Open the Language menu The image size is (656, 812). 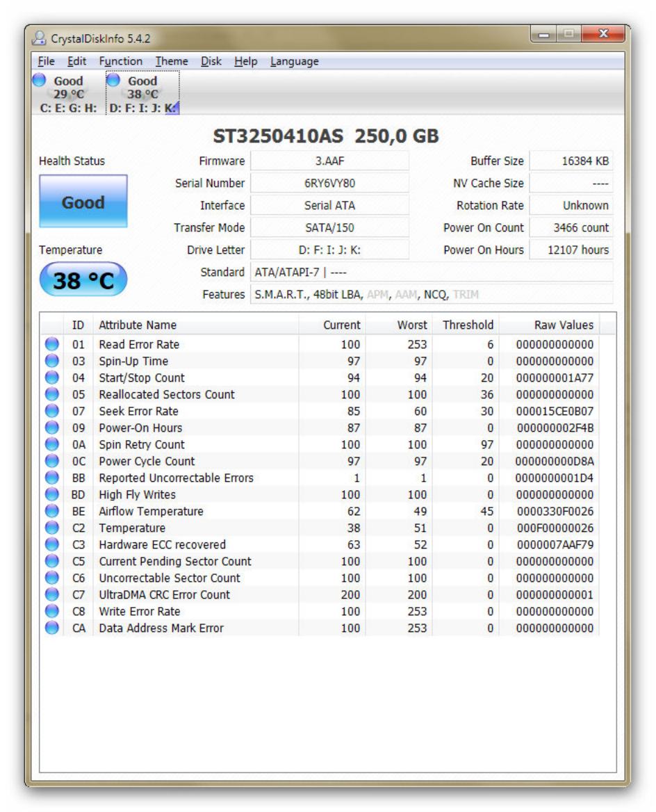pos(294,61)
